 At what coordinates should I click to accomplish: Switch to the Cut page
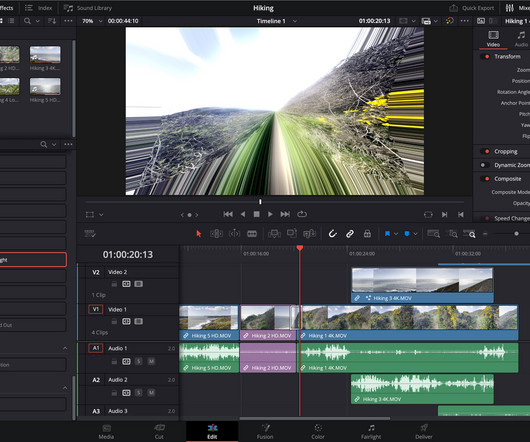159,432
